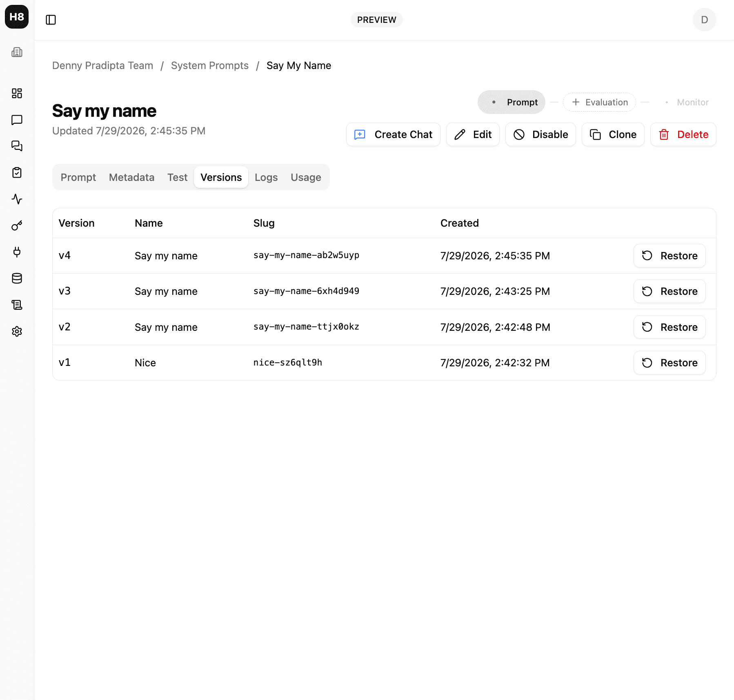
Task: Click the v1 version cell
Action: click(65, 363)
